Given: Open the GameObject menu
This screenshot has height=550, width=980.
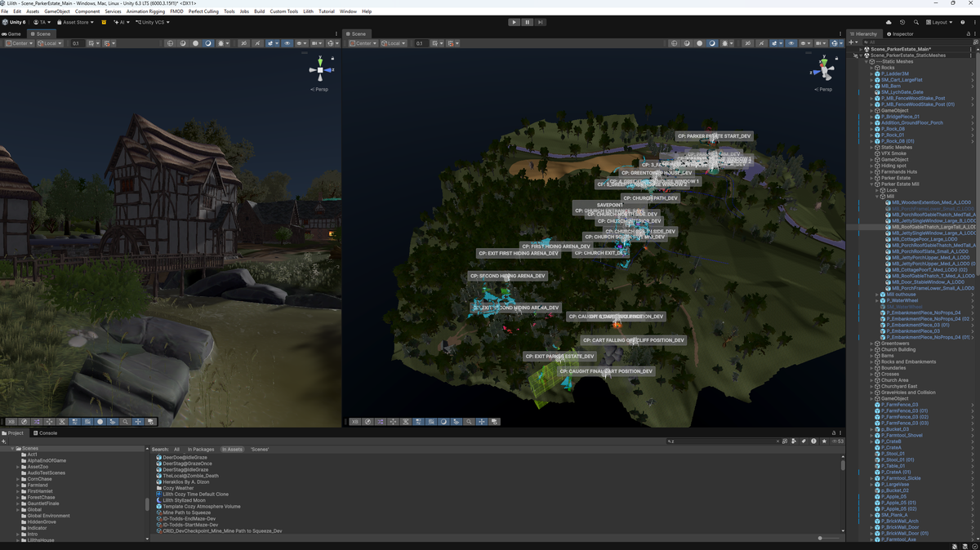Looking at the screenshot, I should point(57,11).
